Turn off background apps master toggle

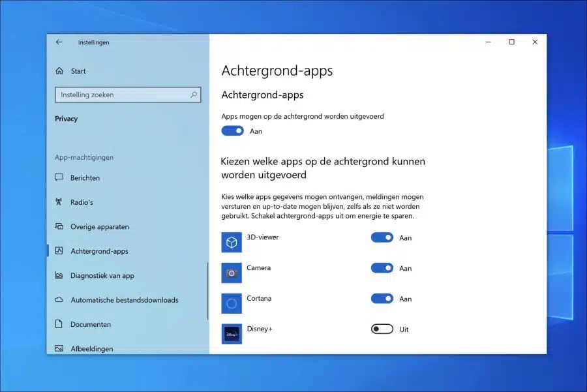[x=232, y=130]
